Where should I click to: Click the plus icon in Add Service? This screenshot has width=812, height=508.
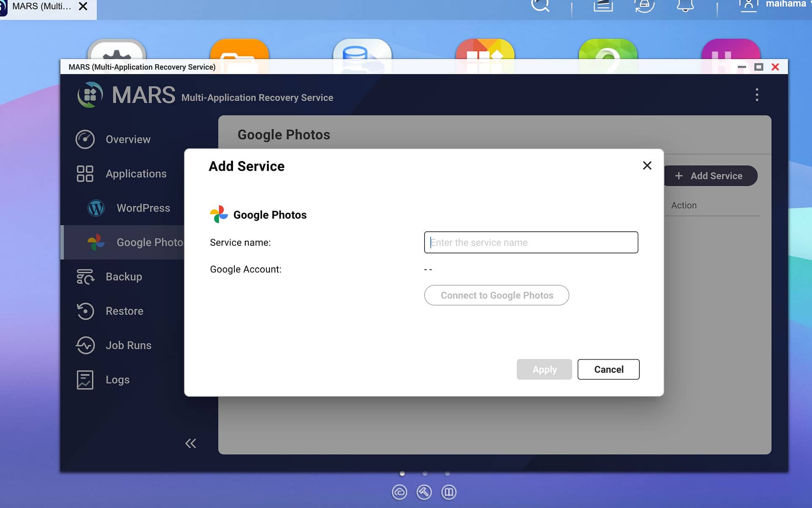click(x=678, y=176)
